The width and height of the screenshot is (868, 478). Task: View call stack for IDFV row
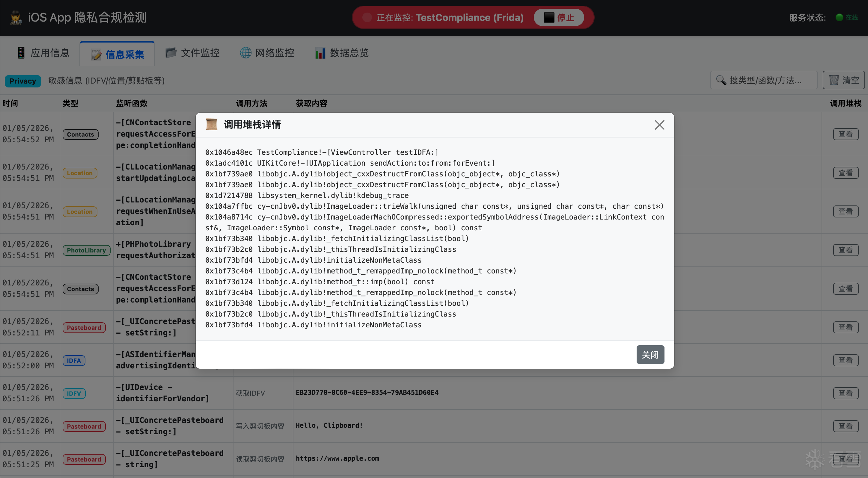click(x=846, y=393)
